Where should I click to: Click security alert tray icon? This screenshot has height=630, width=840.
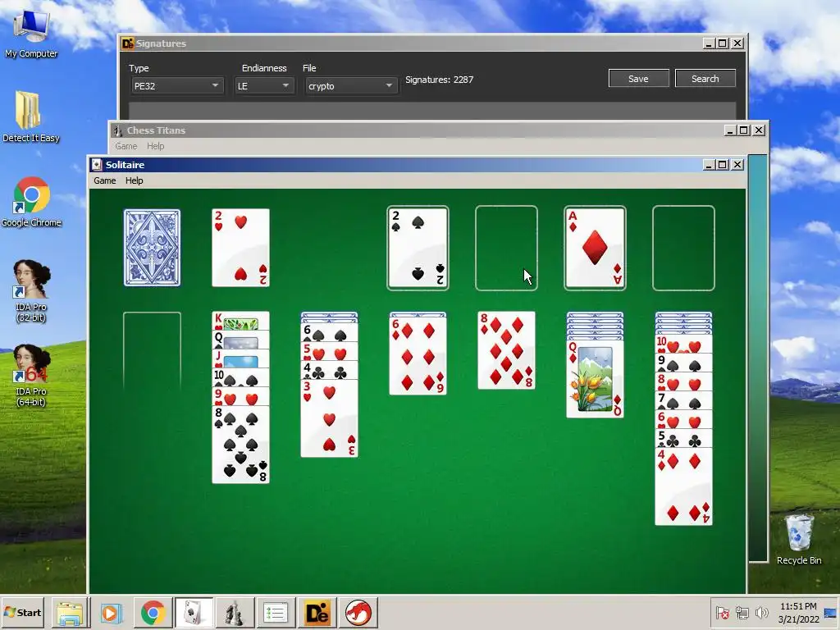click(x=722, y=612)
